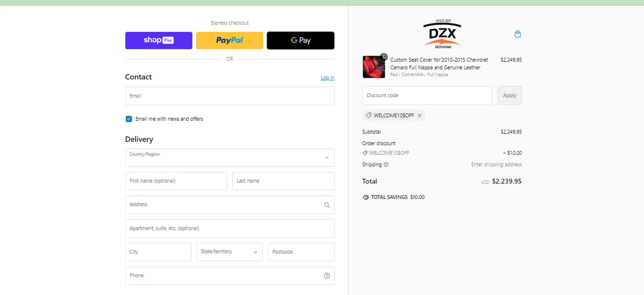
Task: Select the Google Pay checkout button
Action: 301,40
